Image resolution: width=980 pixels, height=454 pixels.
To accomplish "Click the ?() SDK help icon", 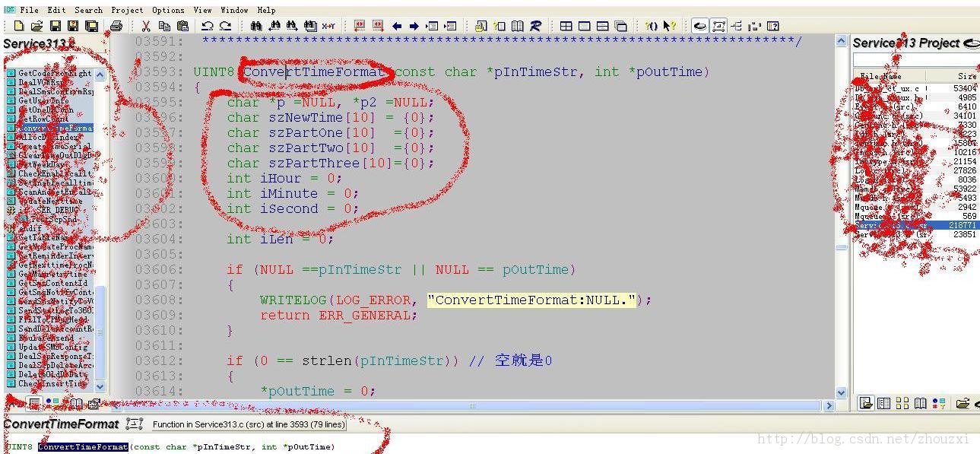I will tap(652, 26).
